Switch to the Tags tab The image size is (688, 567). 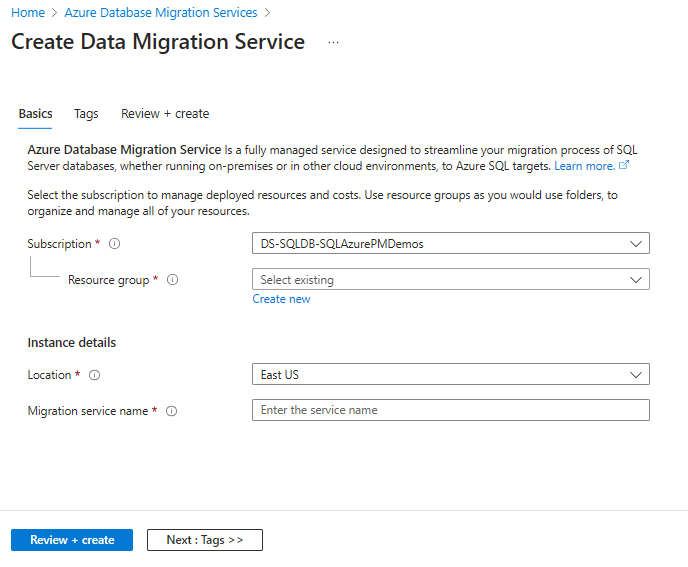click(86, 114)
